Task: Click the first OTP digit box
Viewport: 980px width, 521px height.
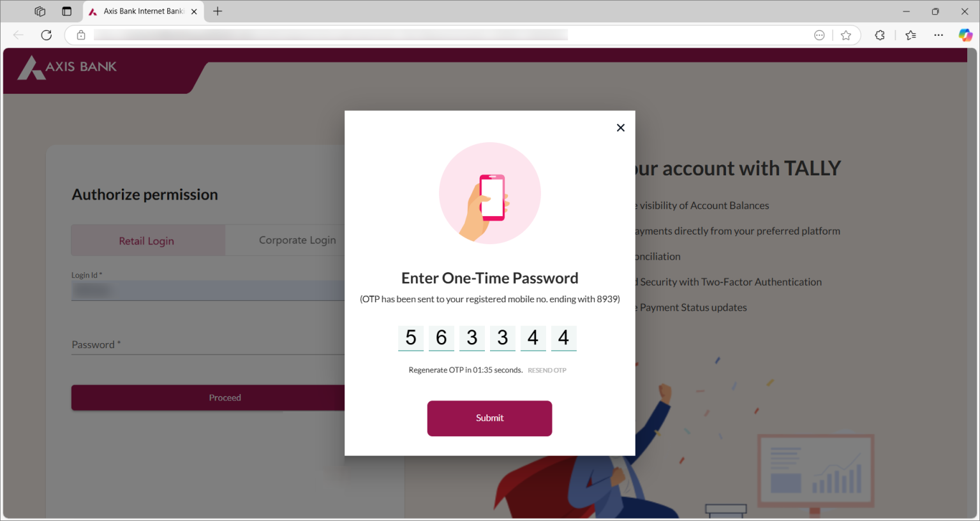Action: [410, 338]
